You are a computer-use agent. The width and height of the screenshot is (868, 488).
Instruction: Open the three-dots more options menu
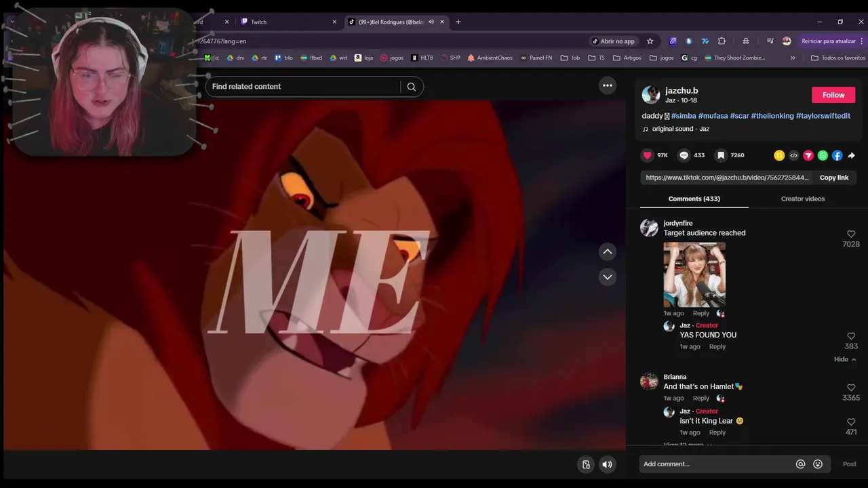coord(608,85)
